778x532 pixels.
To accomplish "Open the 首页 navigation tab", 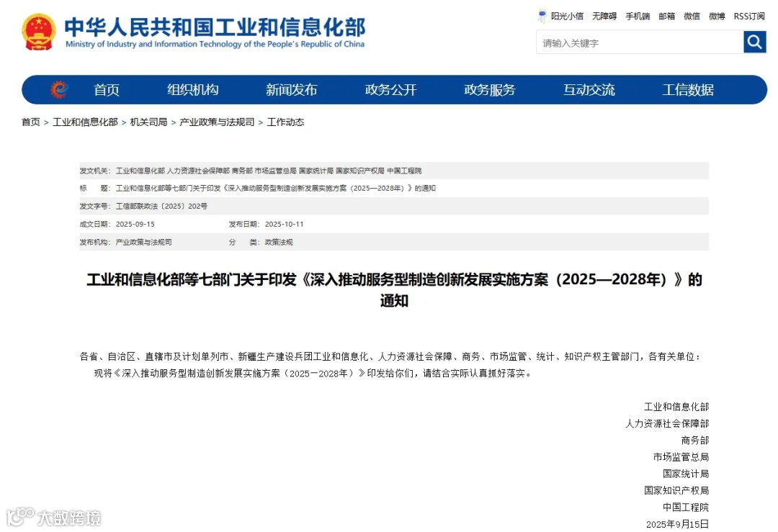I will pyautogui.click(x=107, y=90).
